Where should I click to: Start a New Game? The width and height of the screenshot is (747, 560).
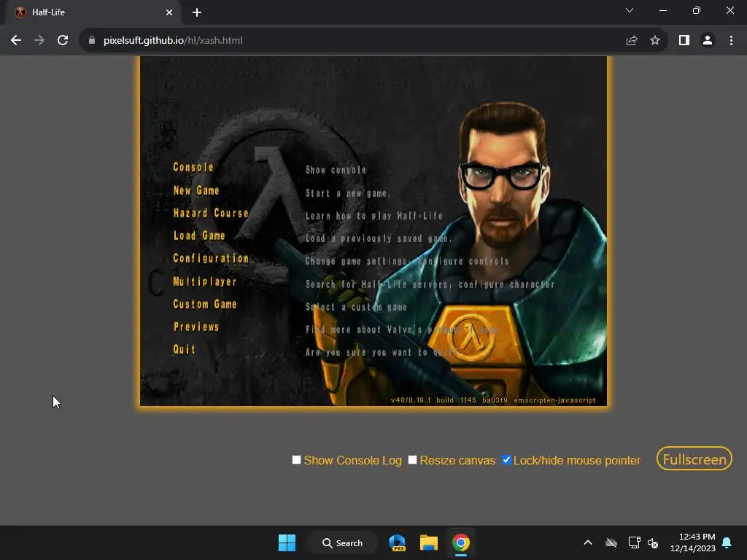pos(196,190)
